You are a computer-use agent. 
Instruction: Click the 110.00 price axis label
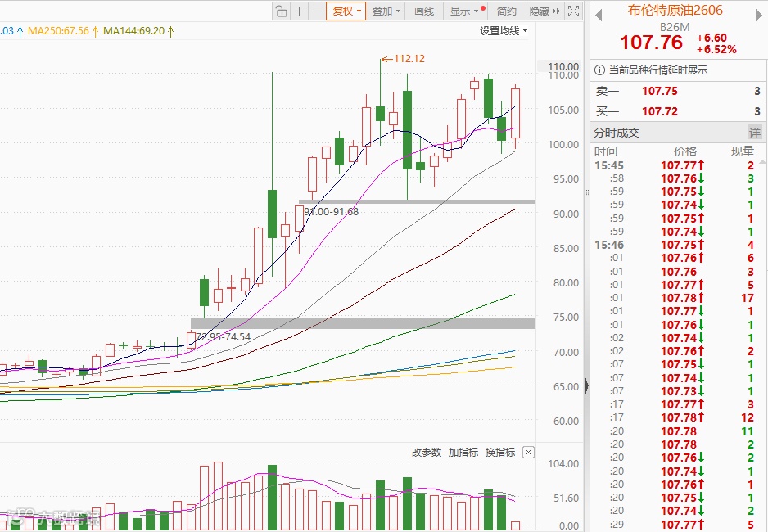[563, 66]
